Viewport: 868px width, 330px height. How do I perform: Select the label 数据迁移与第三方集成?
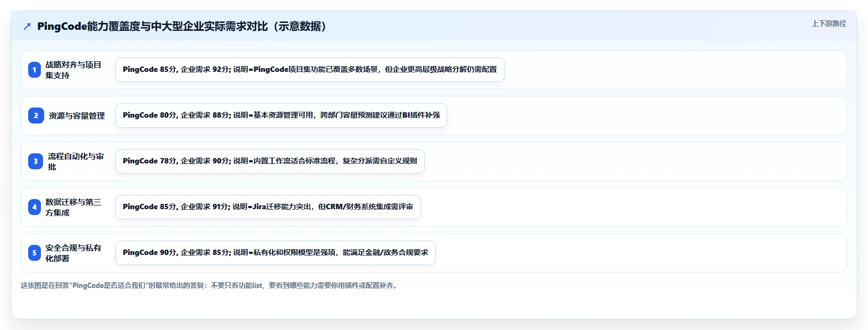tap(73, 207)
